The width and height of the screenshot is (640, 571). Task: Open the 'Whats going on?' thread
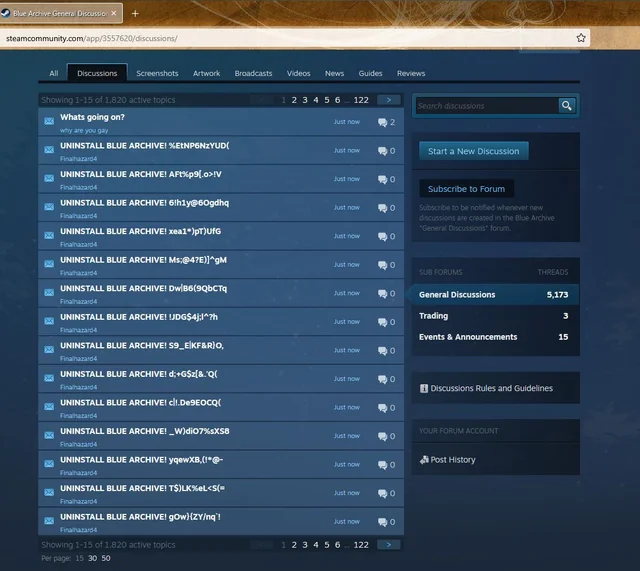coord(92,117)
